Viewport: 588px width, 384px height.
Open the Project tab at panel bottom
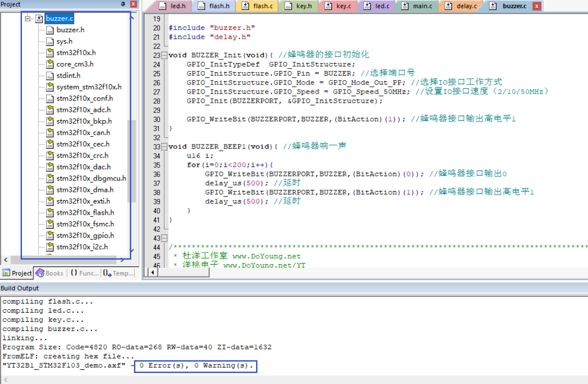point(17,273)
